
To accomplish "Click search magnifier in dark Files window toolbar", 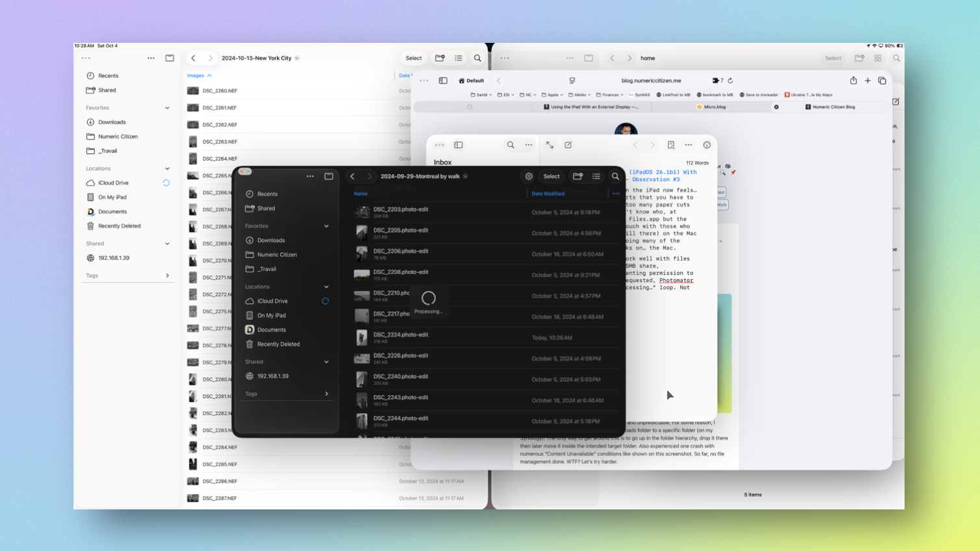I will pyautogui.click(x=615, y=176).
